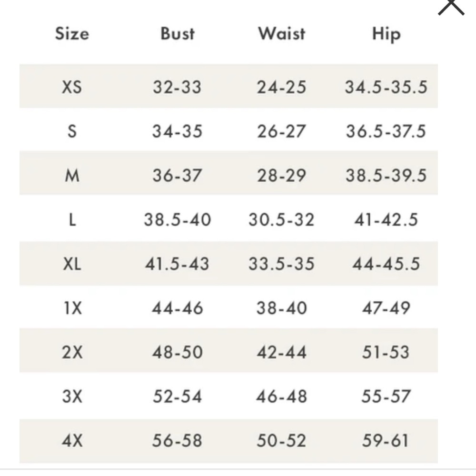Close the size chart popup
The width and height of the screenshot is (476, 476).
pos(451,7)
